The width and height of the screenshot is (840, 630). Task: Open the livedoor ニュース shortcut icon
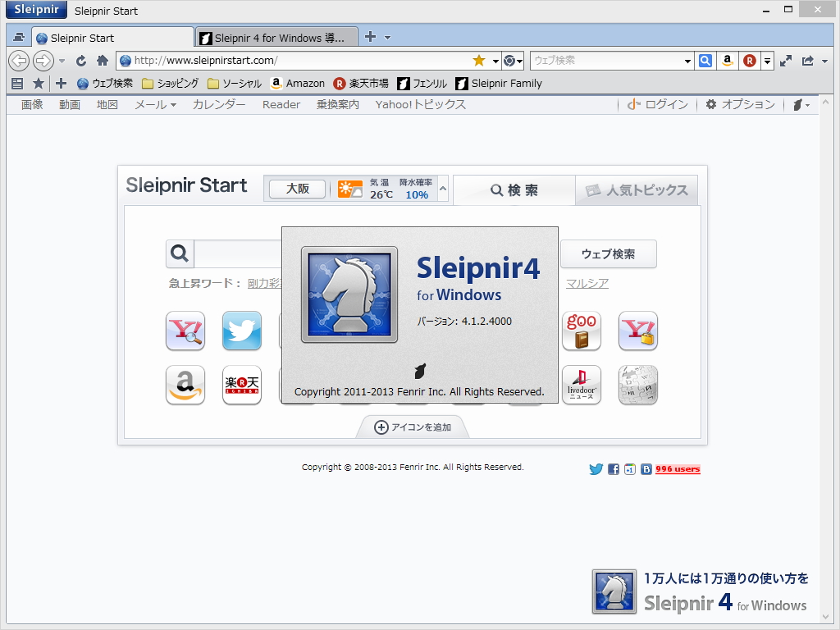click(582, 386)
